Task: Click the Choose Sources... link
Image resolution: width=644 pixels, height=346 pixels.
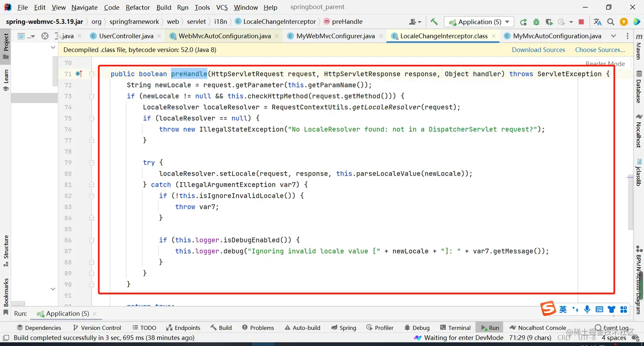Action: click(600, 50)
